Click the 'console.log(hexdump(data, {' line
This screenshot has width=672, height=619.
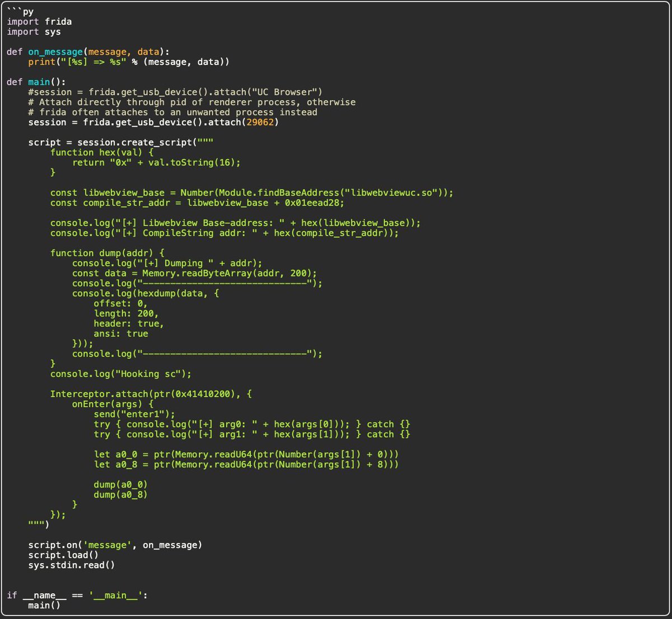(x=146, y=293)
